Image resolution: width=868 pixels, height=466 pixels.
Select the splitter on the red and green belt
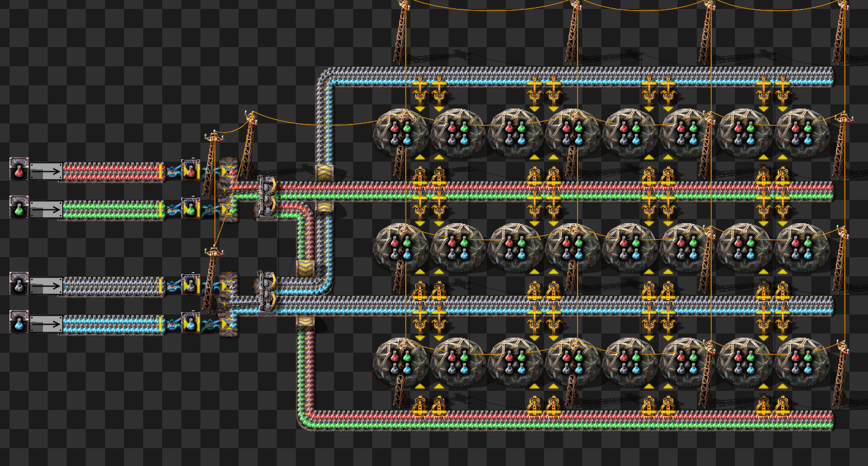pyautogui.click(x=266, y=198)
